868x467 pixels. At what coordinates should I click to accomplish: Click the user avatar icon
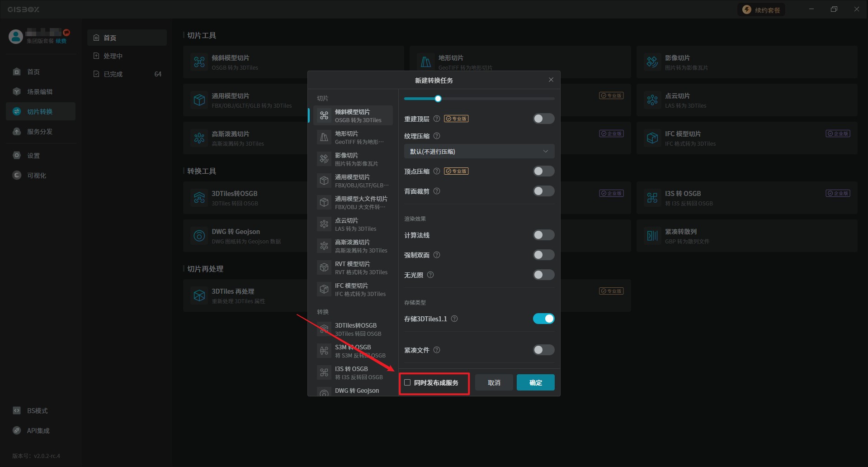(x=16, y=37)
